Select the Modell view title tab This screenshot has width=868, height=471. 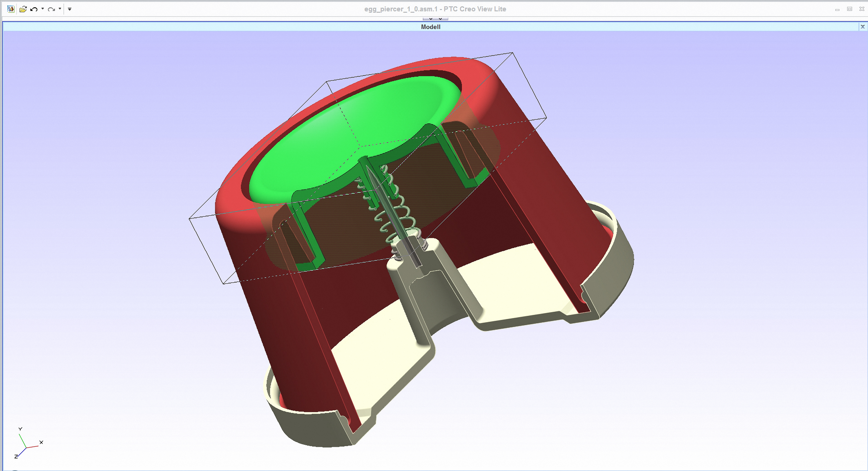click(x=431, y=27)
